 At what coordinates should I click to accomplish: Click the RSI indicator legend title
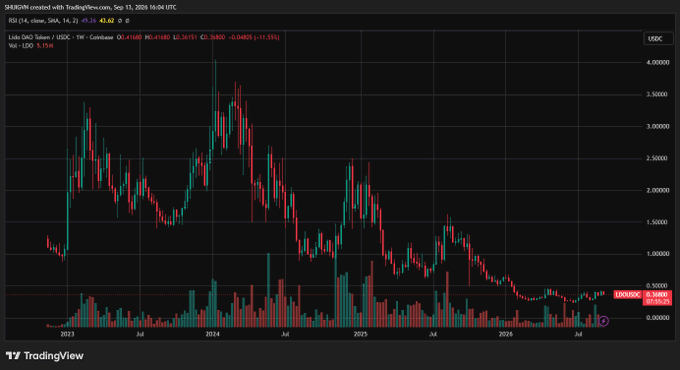[43, 20]
